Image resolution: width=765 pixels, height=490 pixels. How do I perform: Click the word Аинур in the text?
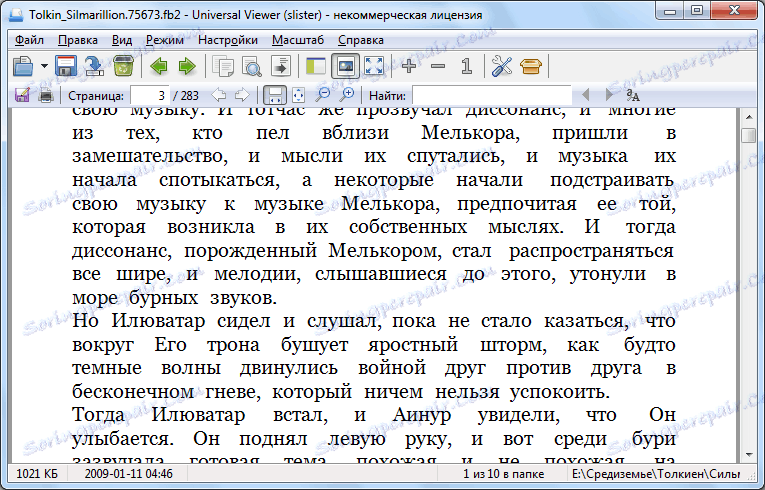[422, 415]
